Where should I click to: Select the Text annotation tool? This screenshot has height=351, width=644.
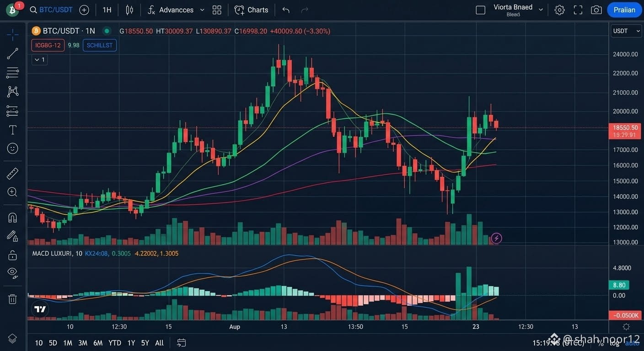pyautogui.click(x=12, y=130)
